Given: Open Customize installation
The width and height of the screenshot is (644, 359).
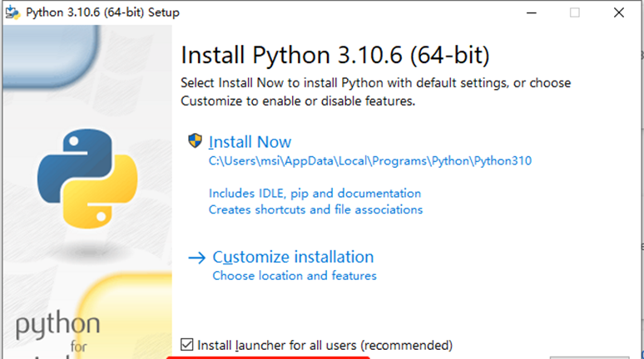Looking at the screenshot, I should 293,258.
